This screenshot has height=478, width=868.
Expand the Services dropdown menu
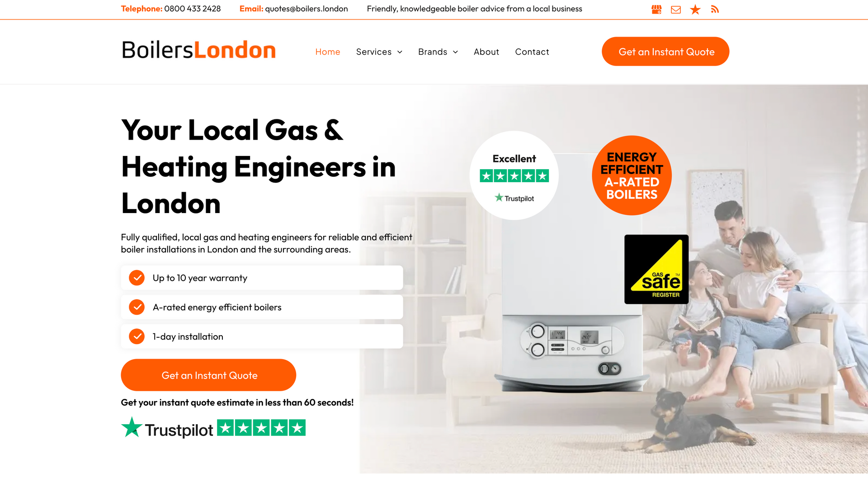[x=379, y=52]
